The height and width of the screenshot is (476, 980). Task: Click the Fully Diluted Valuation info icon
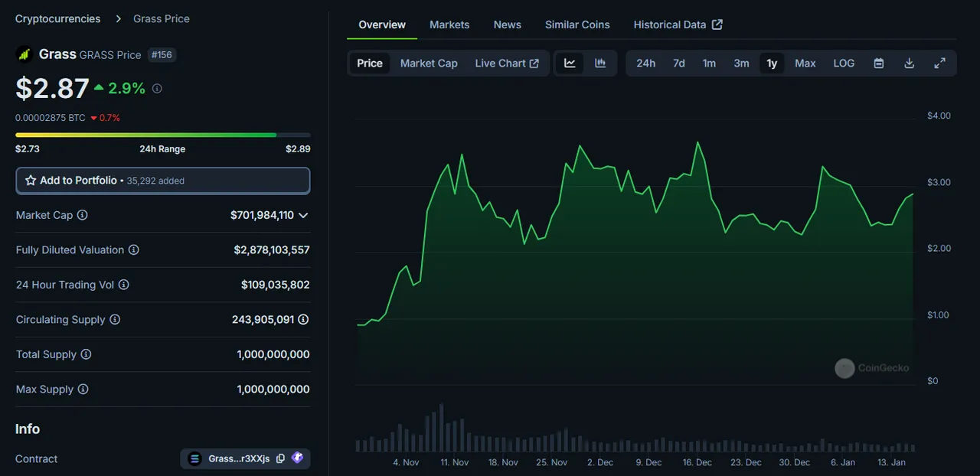click(x=133, y=250)
